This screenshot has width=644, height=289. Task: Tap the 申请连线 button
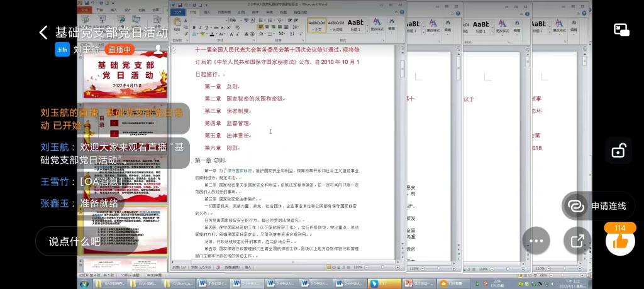click(597, 205)
